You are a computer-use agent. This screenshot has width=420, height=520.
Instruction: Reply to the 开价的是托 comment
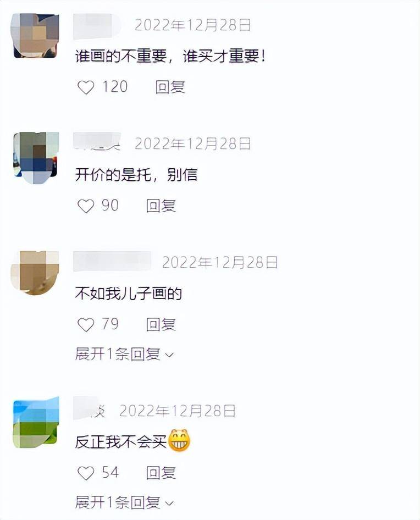(161, 206)
